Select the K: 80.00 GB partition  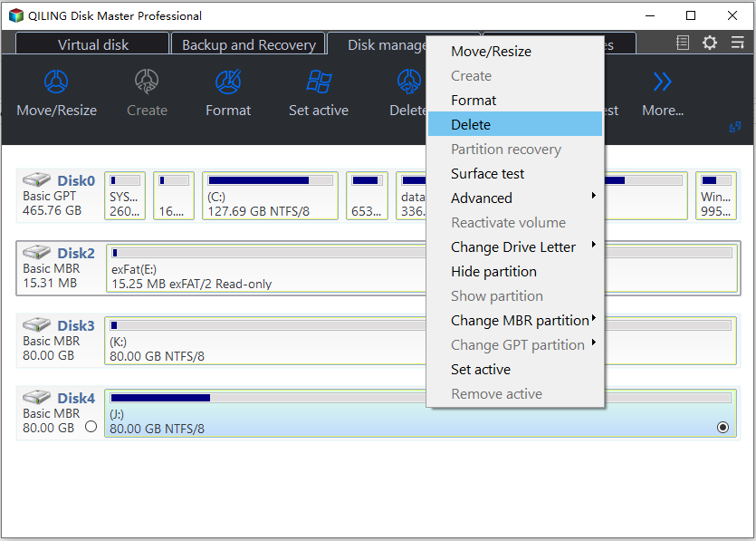(265, 340)
